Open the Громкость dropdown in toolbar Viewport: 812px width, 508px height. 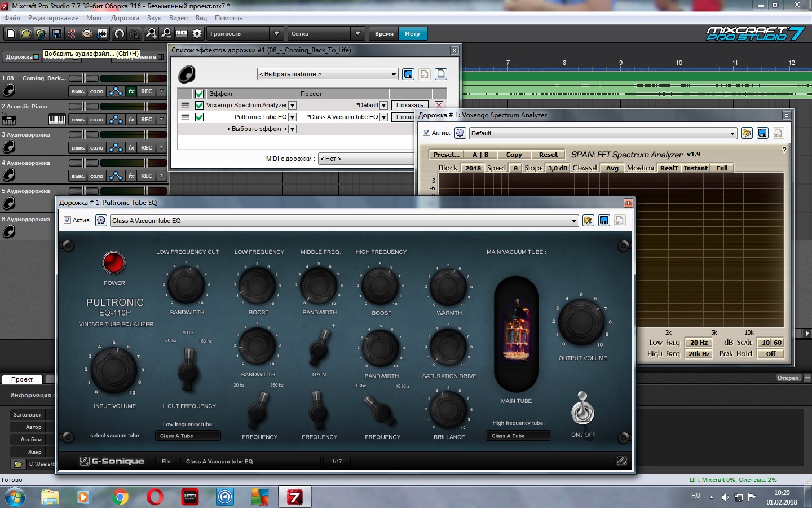[x=276, y=34]
